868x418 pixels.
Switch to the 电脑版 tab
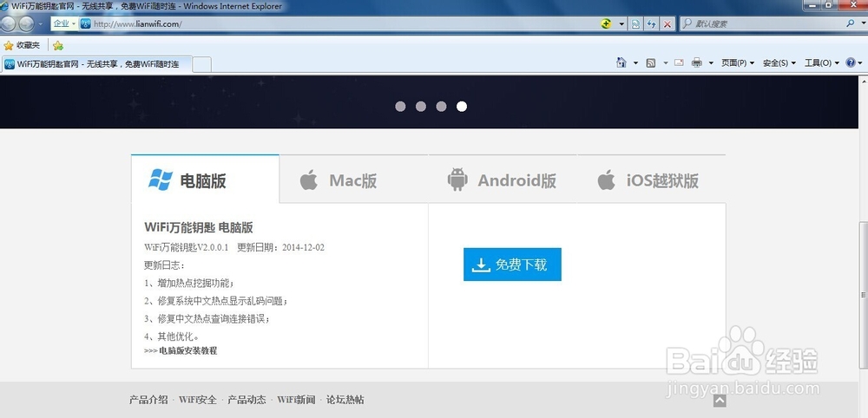(205, 180)
